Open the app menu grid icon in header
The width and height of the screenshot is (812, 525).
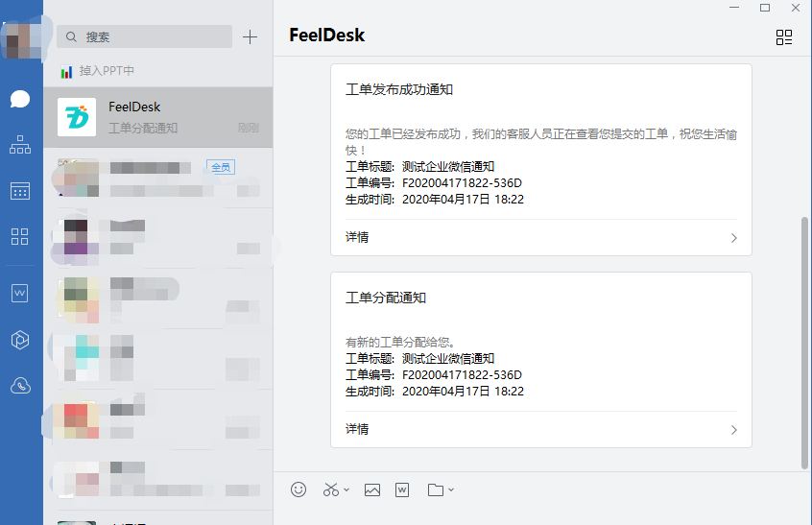[783, 37]
